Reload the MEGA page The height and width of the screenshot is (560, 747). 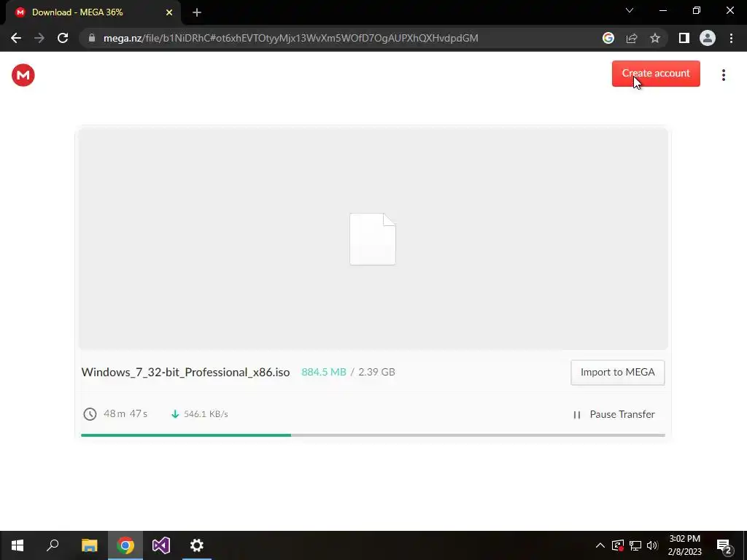click(x=63, y=38)
